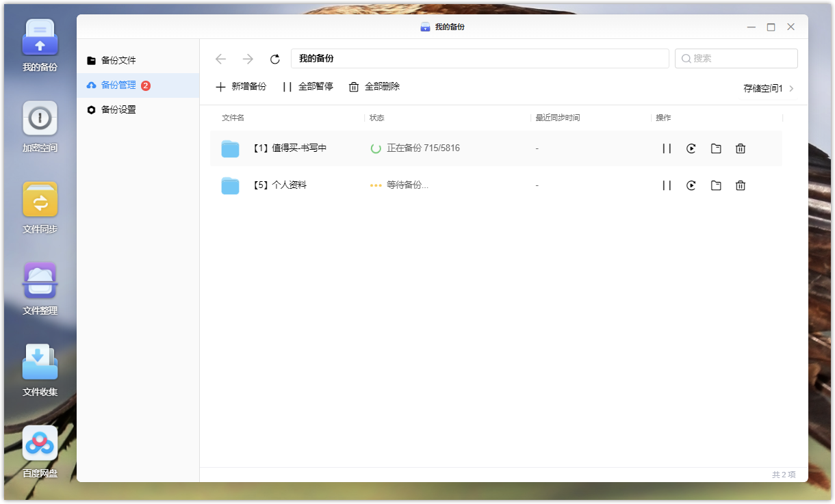The height and width of the screenshot is (504, 835).
Task: Select 备份管理 in the sidebar
Action: coord(118,85)
